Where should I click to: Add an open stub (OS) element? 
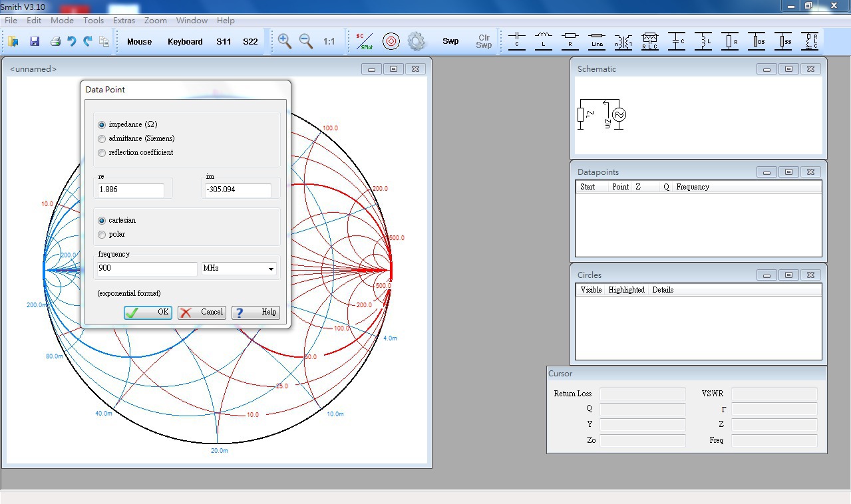coord(757,41)
